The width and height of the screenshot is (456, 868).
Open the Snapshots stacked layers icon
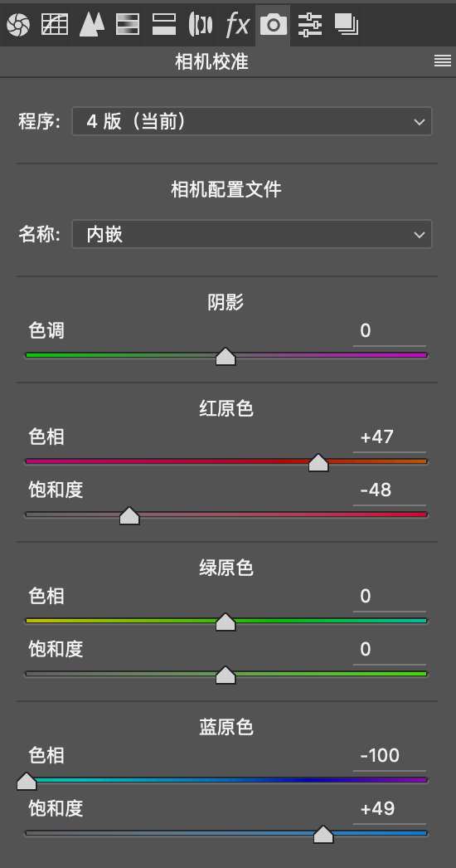[347, 25]
